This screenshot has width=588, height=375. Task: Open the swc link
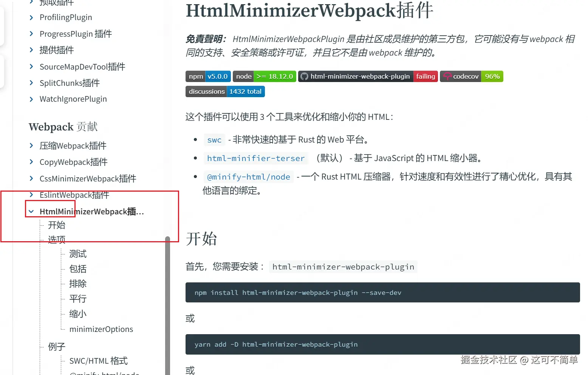pyautogui.click(x=214, y=140)
